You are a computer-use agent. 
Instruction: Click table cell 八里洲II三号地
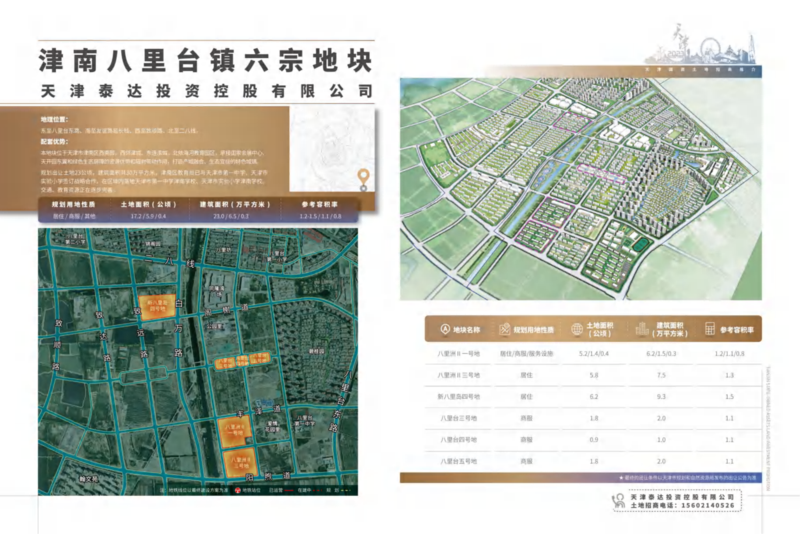point(458,375)
